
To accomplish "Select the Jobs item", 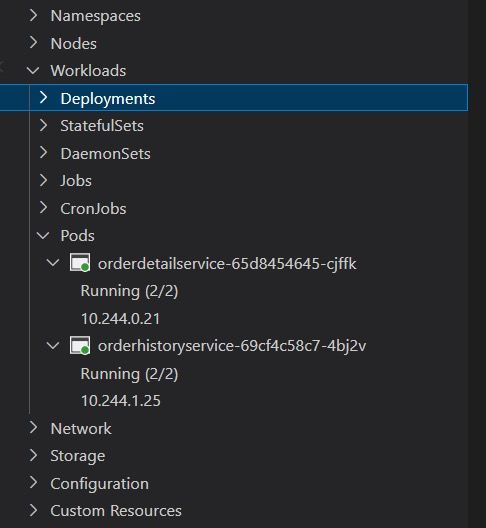I will pos(76,181).
